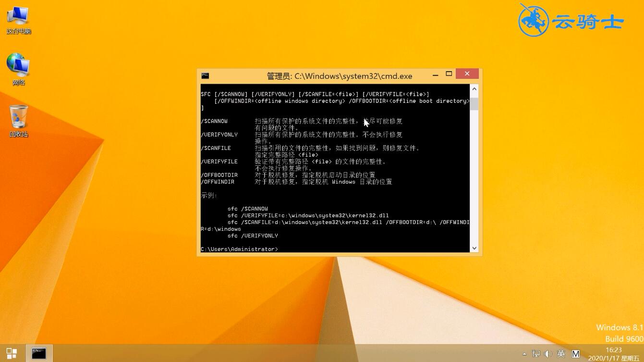Click the cmd.exe window title bar text
Image resolution: width=644 pixels, height=362 pixels.
click(x=339, y=76)
